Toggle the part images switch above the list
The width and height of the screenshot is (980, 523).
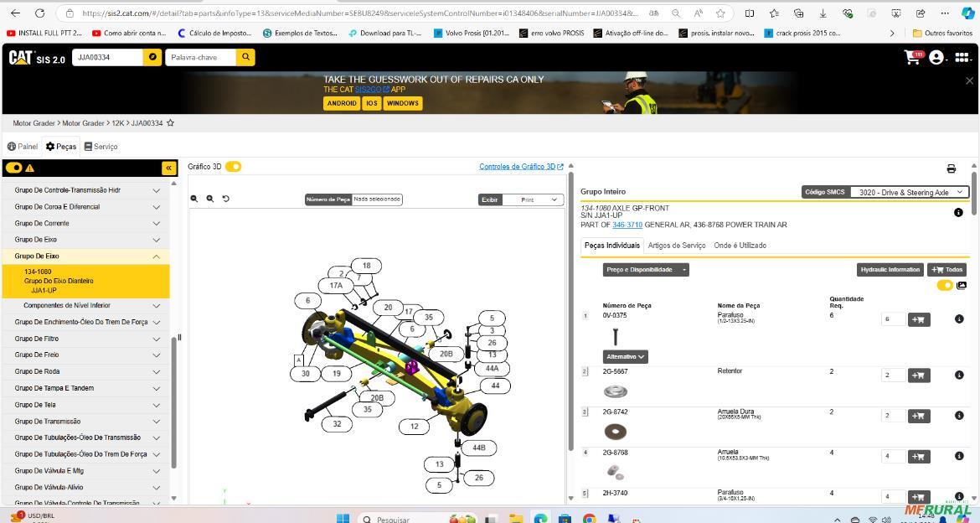point(945,285)
